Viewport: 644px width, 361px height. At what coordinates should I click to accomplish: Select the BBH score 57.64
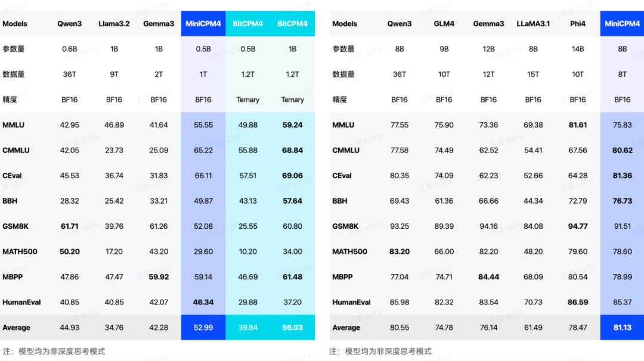click(x=292, y=201)
